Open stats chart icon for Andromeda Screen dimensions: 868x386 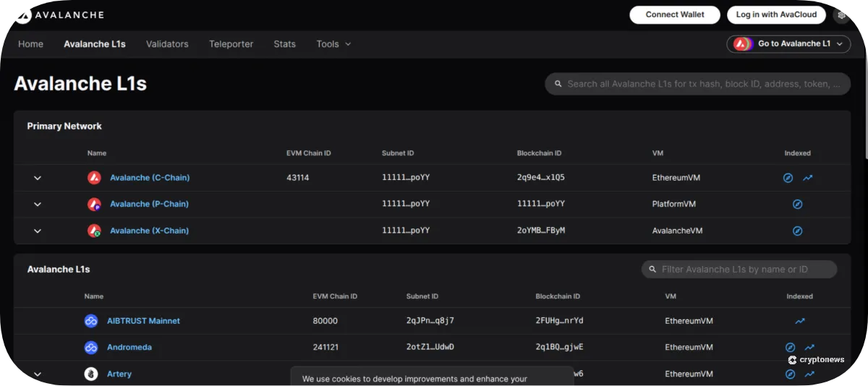(x=809, y=348)
